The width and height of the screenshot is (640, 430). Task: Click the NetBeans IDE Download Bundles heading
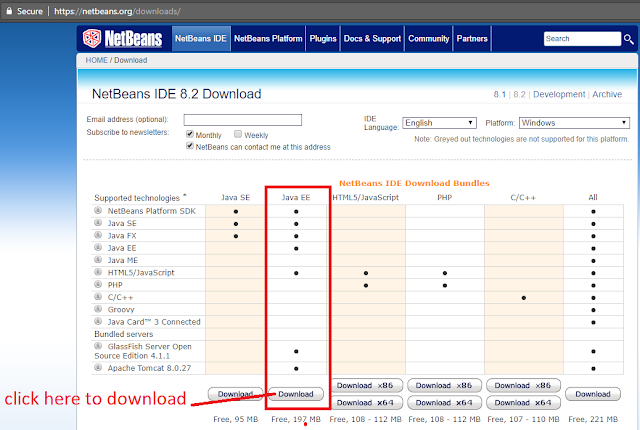pyautogui.click(x=414, y=183)
